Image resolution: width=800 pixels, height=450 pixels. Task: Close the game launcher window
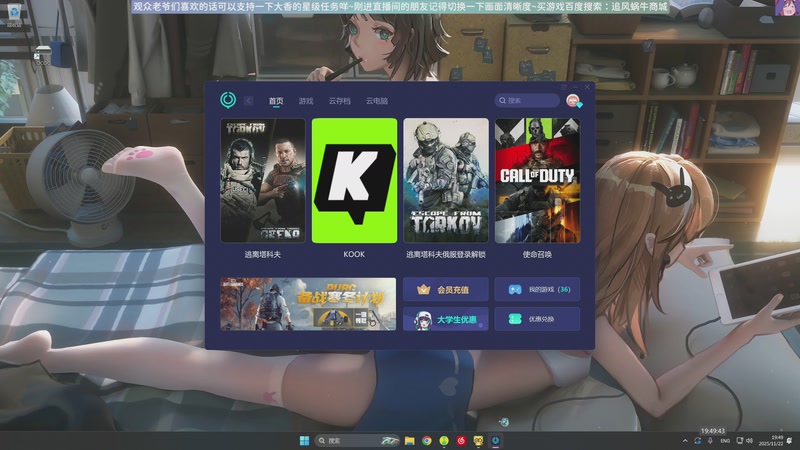(x=587, y=87)
